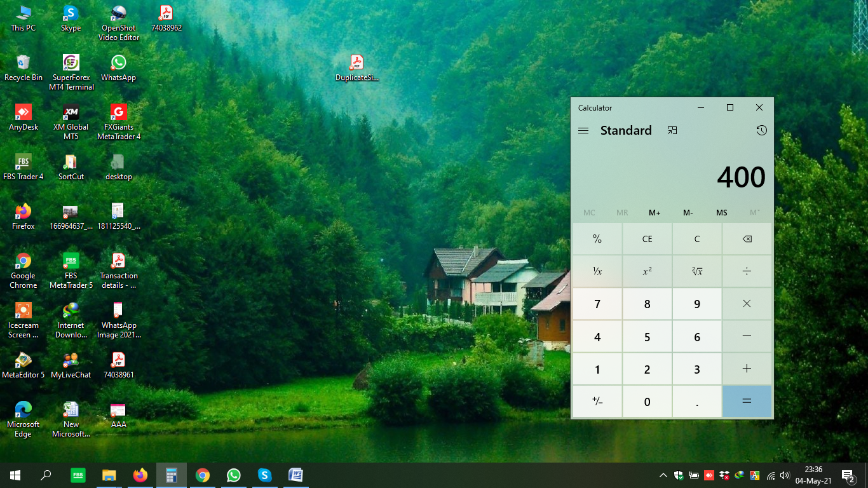
Task: Open calculator history panel
Action: [761, 130]
